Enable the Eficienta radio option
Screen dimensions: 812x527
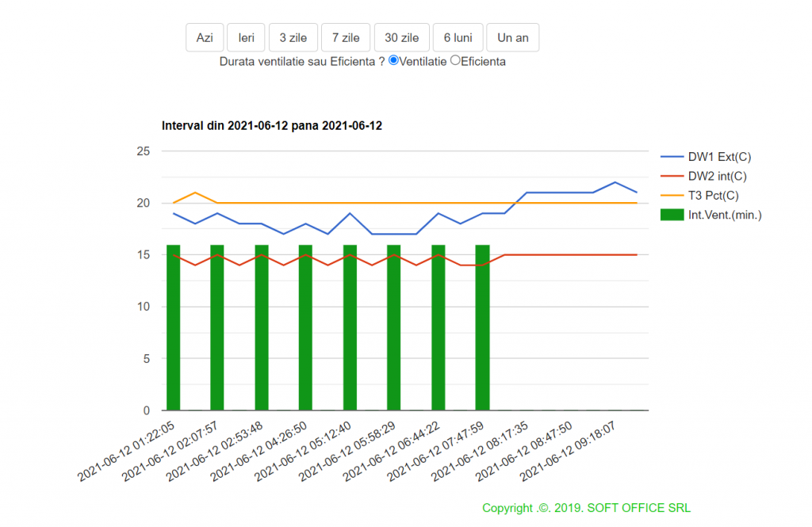(x=455, y=60)
